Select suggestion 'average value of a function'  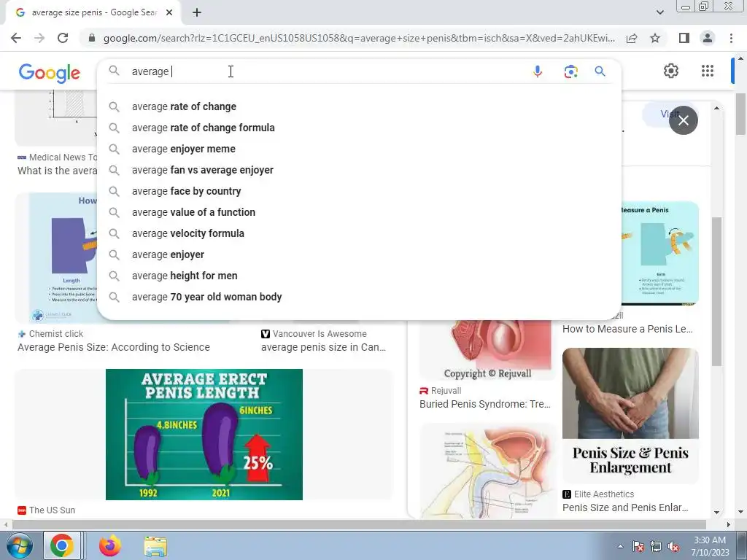point(359,212)
